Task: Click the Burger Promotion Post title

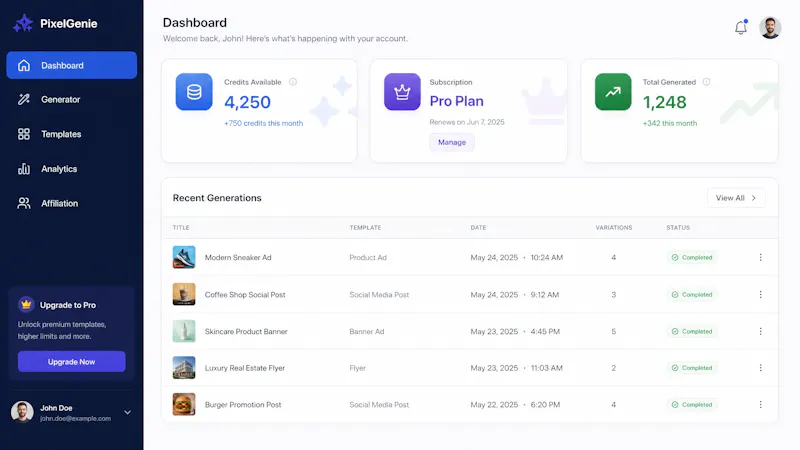Action: point(243,405)
